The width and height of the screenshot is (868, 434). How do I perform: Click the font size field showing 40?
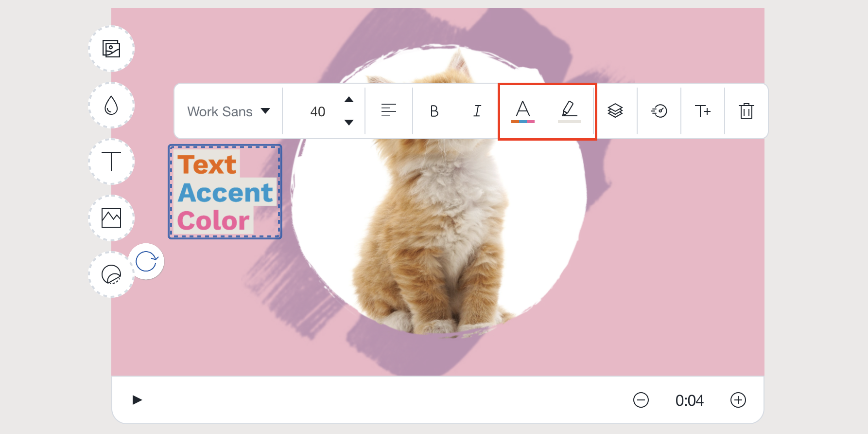pyautogui.click(x=318, y=111)
